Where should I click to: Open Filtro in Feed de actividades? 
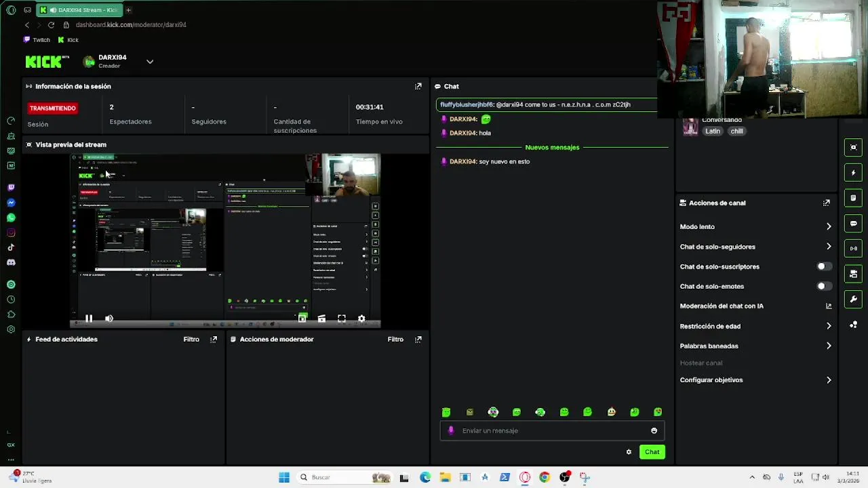[x=191, y=339]
